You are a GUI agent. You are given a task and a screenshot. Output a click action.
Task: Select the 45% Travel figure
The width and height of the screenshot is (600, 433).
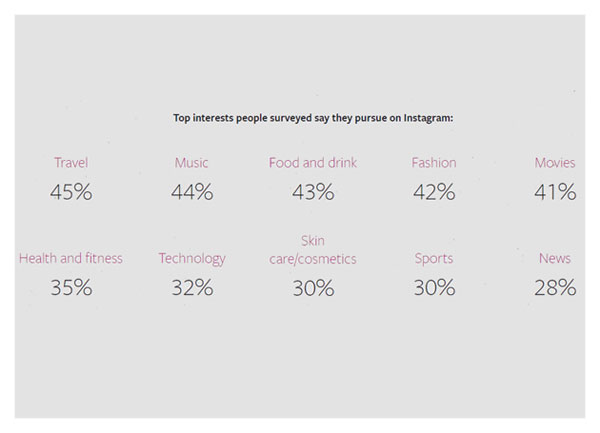(x=71, y=192)
